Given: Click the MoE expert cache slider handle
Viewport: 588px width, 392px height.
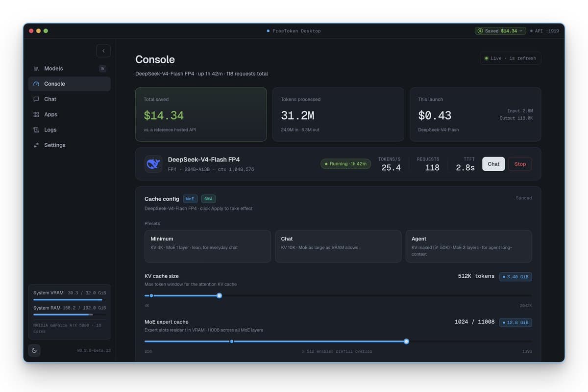Looking at the screenshot, I should 406,341.
